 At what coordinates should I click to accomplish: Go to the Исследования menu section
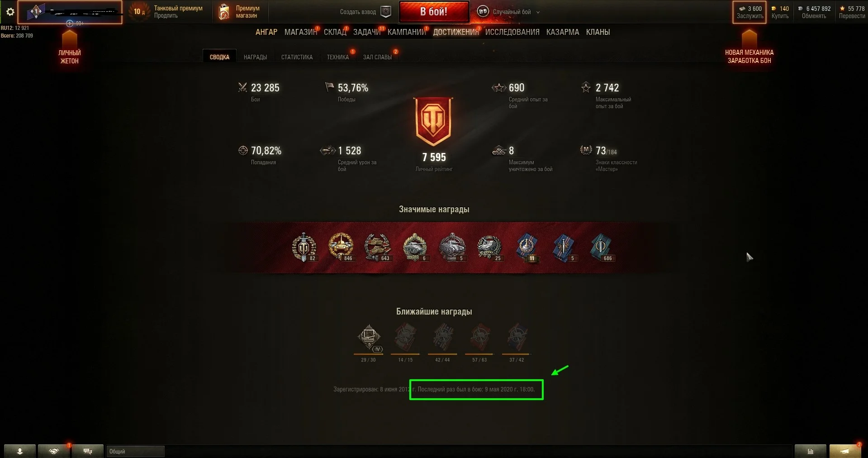(x=512, y=32)
